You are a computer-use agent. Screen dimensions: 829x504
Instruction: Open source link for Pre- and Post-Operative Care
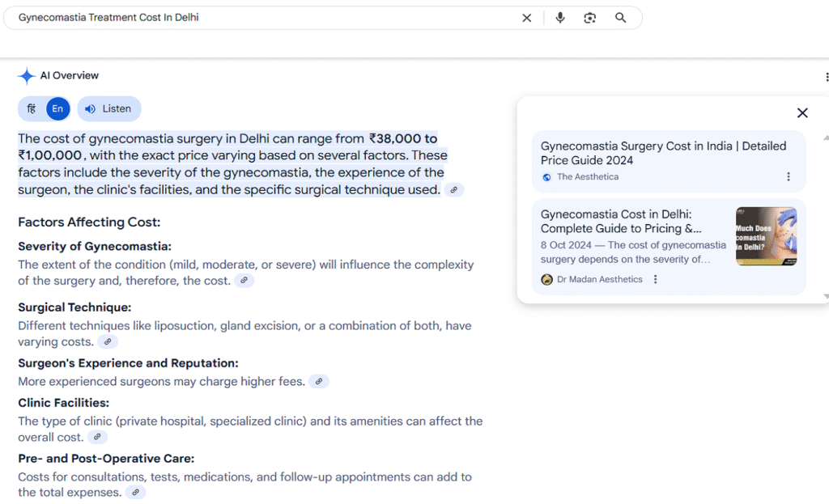135,493
